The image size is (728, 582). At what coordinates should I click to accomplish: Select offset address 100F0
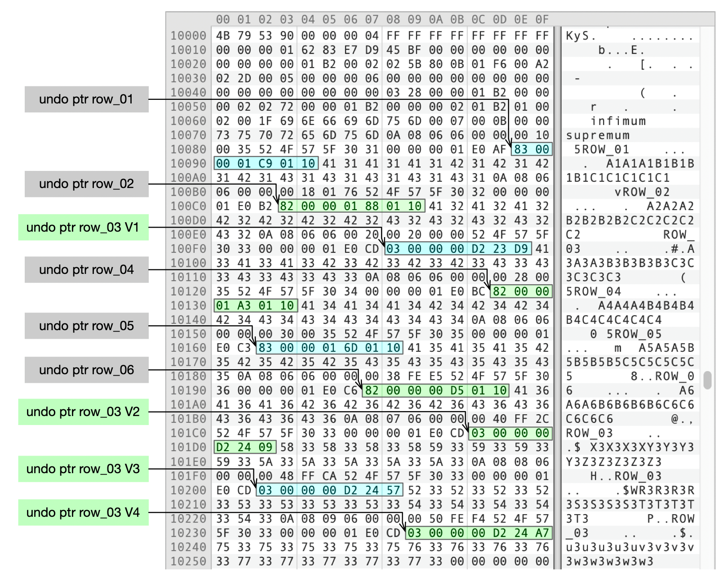point(188,249)
